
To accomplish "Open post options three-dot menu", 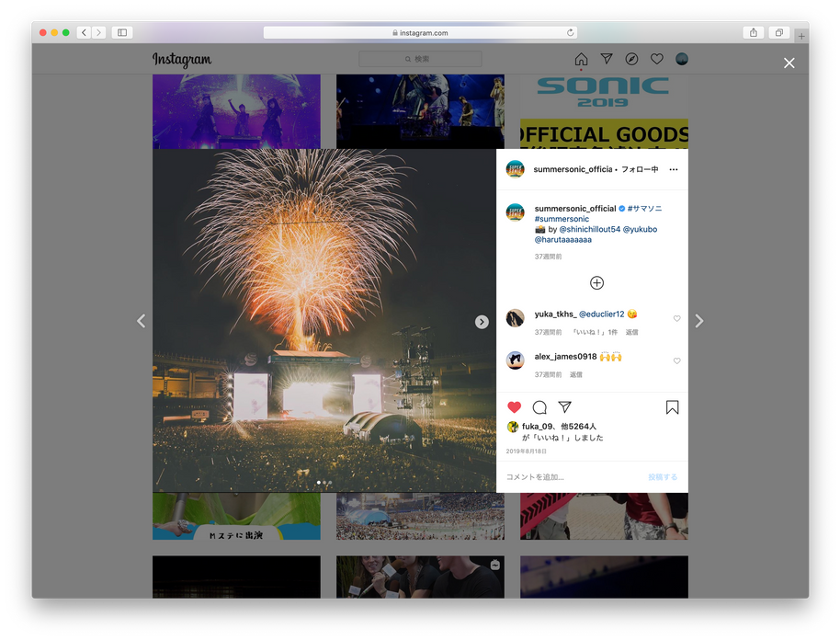I will click(674, 169).
